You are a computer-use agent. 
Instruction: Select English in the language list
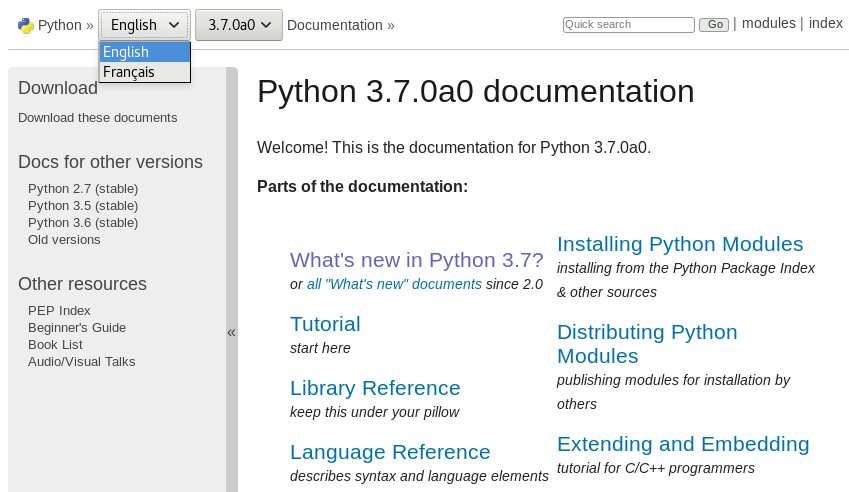145,52
